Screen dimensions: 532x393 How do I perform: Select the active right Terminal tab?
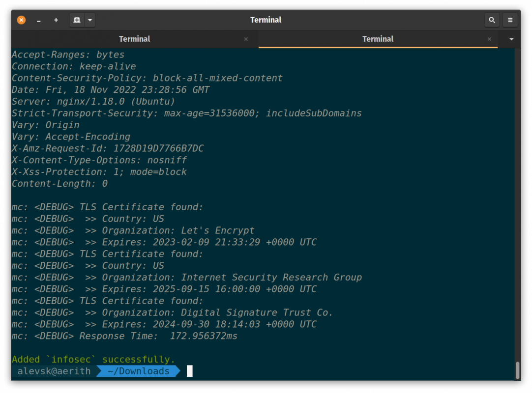pos(378,39)
